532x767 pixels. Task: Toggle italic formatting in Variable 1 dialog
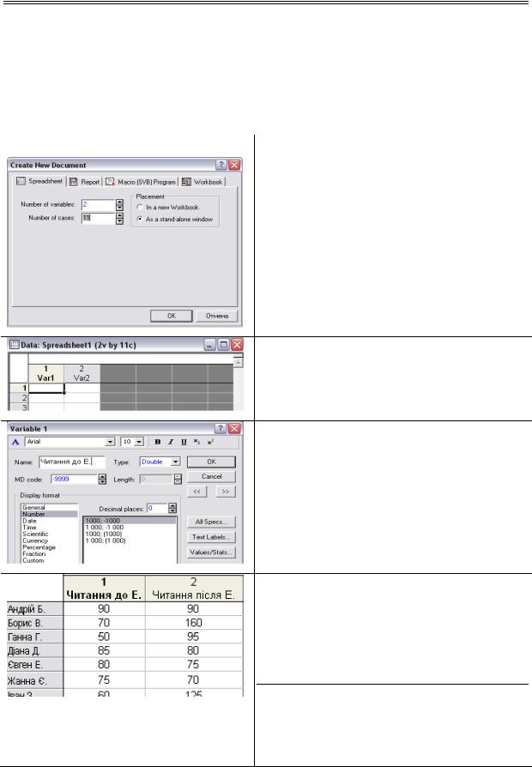pyautogui.click(x=171, y=442)
